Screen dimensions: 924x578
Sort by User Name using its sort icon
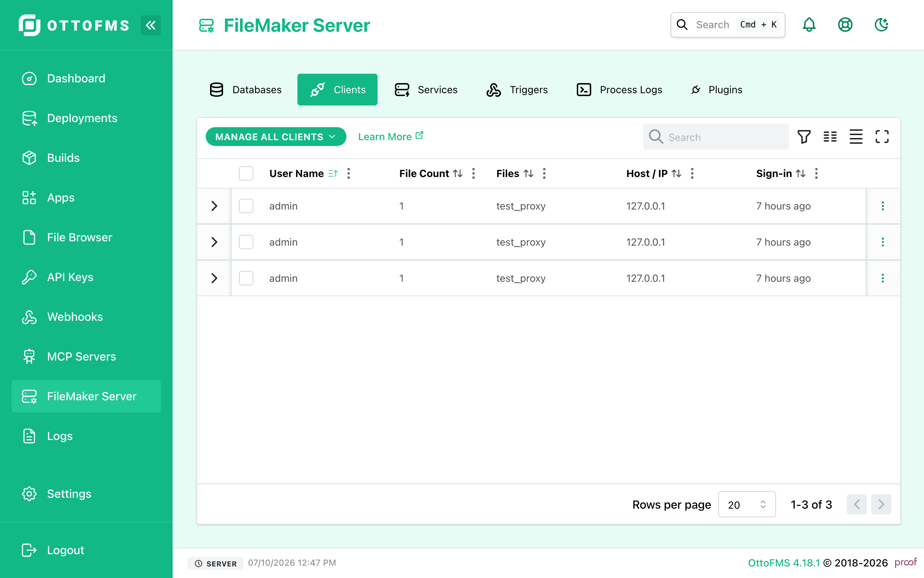click(333, 173)
